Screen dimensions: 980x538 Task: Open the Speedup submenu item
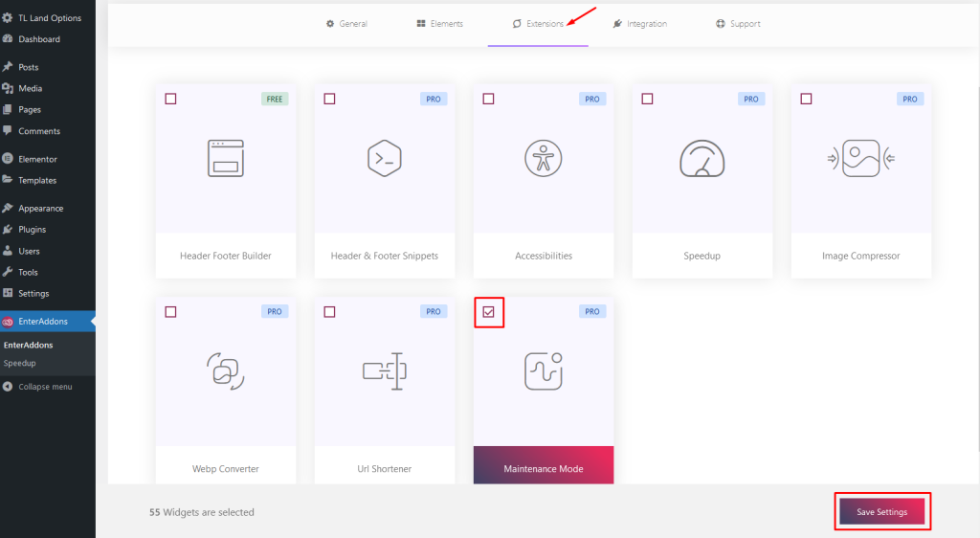[x=19, y=363]
